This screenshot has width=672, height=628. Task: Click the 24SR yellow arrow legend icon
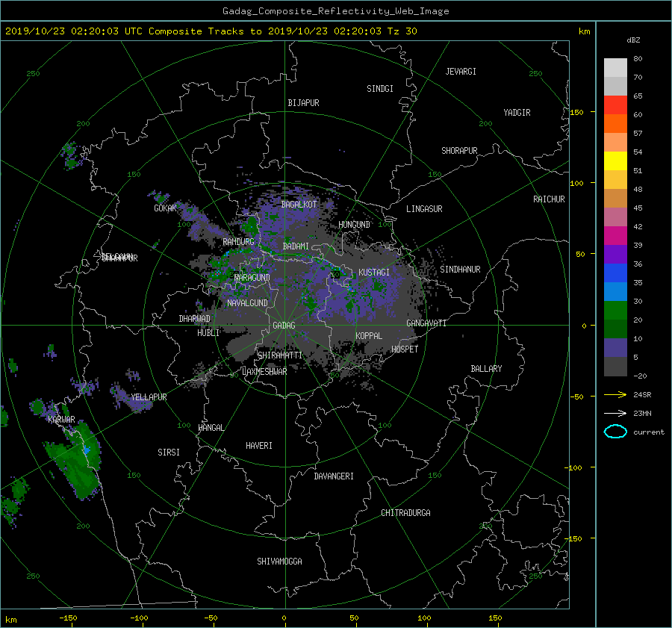tap(615, 394)
